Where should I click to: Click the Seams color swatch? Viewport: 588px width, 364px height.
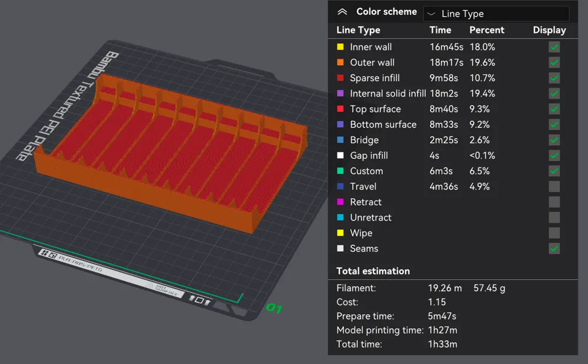coord(340,248)
